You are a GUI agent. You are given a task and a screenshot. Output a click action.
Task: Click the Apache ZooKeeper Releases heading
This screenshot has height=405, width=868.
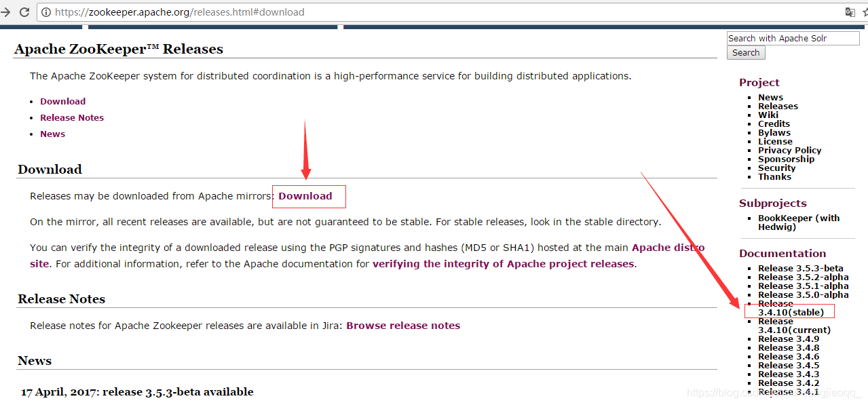(119, 49)
